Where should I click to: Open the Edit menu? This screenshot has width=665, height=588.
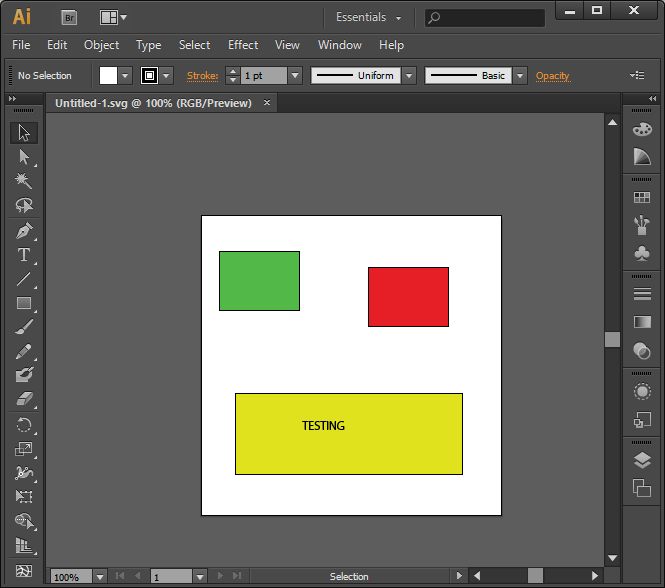(57, 45)
